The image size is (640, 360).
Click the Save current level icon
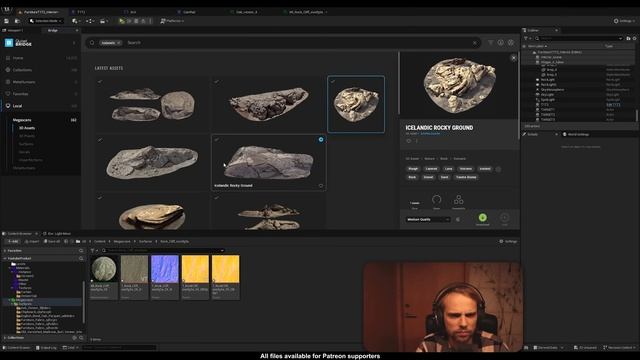[7, 21]
